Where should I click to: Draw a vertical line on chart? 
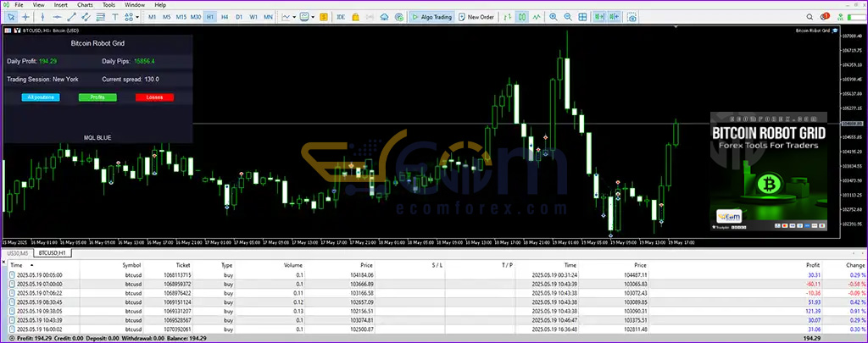coord(42,17)
